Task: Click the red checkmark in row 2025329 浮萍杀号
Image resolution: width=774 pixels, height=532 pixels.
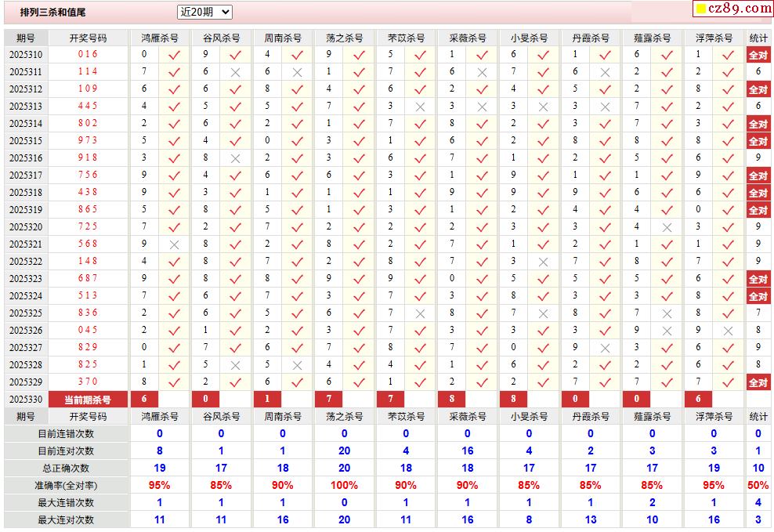Action: pyautogui.click(x=728, y=382)
